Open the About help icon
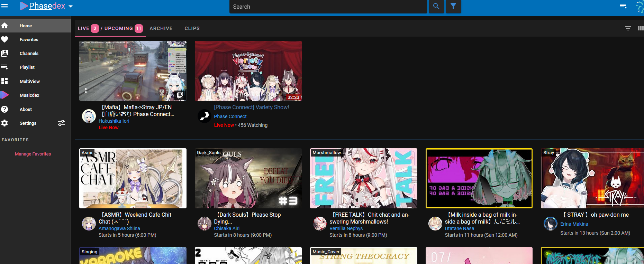This screenshot has width=644, height=264. pyautogui.click(x=4, y=109)
